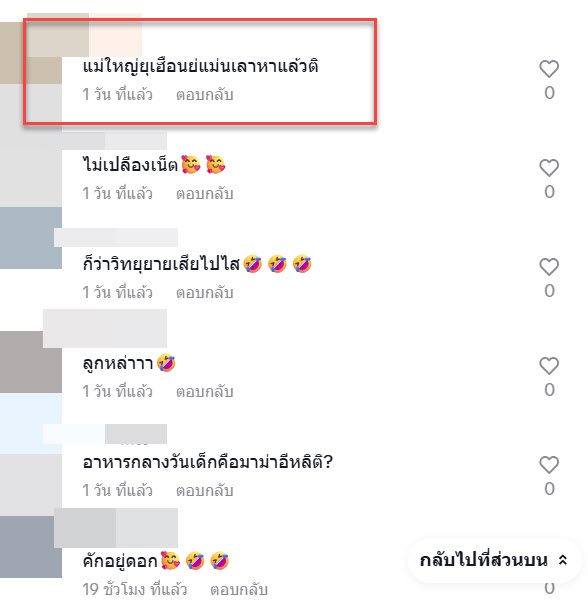Like the comment starting 'แม่ใหญ่ยุเฮือน'
588x610 pixels.
click(x=549, y=69)
